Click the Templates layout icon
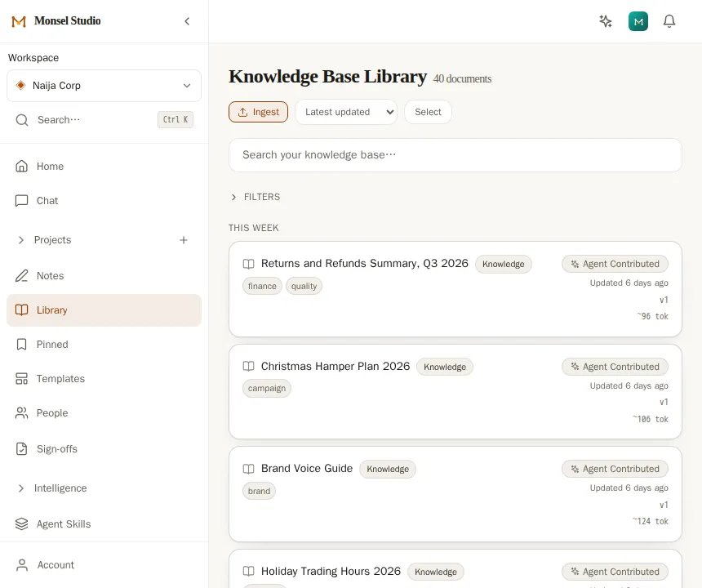 (x=21, y=378)
